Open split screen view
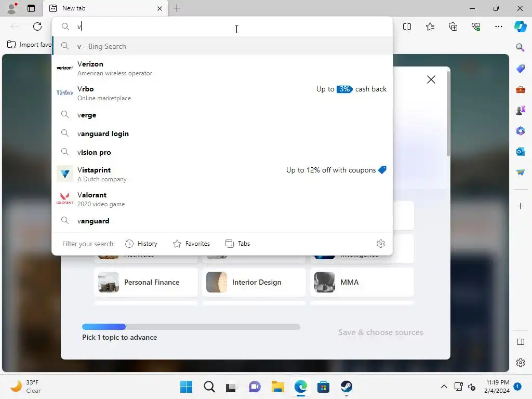532x399 pixels. (x=407, y=26)
